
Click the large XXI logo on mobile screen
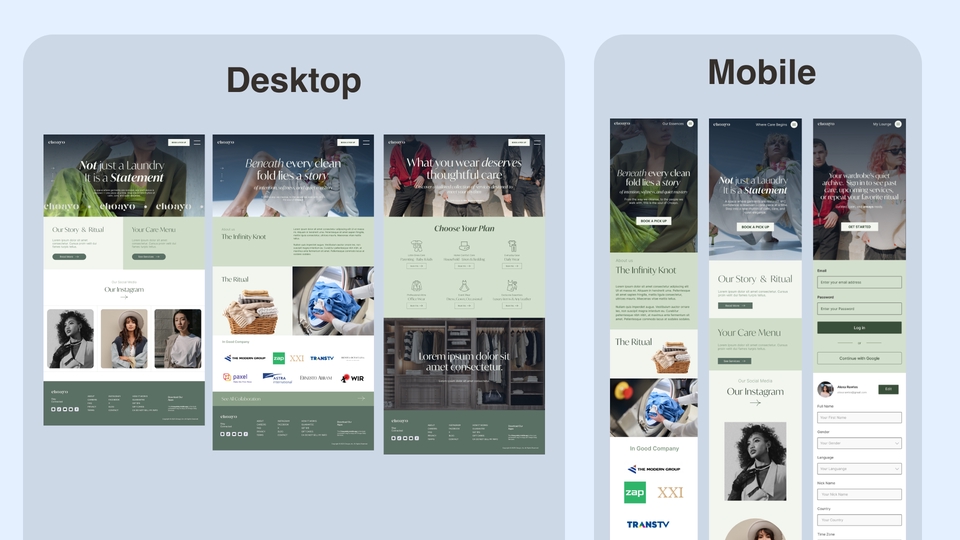click(670, 492)
